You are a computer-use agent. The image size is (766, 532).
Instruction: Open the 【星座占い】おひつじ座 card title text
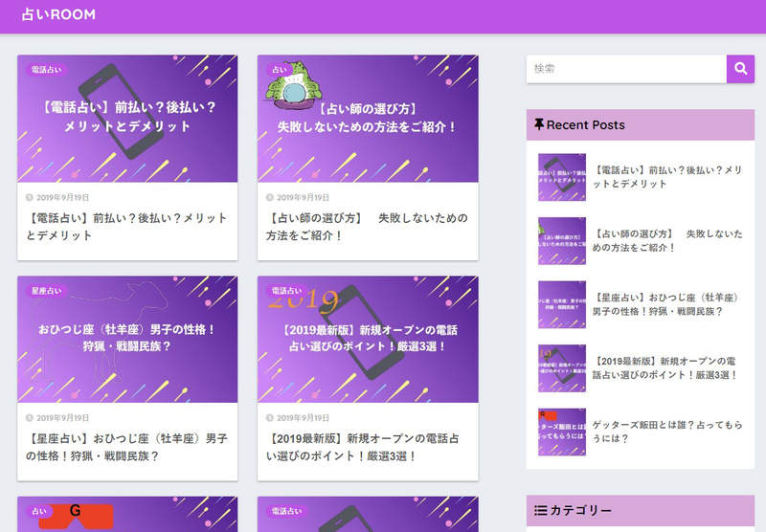pos(126,447)
